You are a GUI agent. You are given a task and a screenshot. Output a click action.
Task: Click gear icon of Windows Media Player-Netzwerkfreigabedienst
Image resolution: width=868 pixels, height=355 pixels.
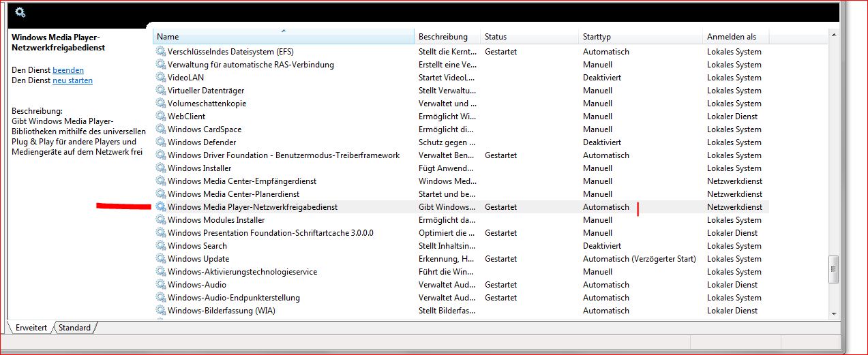(x=161, y=207)
